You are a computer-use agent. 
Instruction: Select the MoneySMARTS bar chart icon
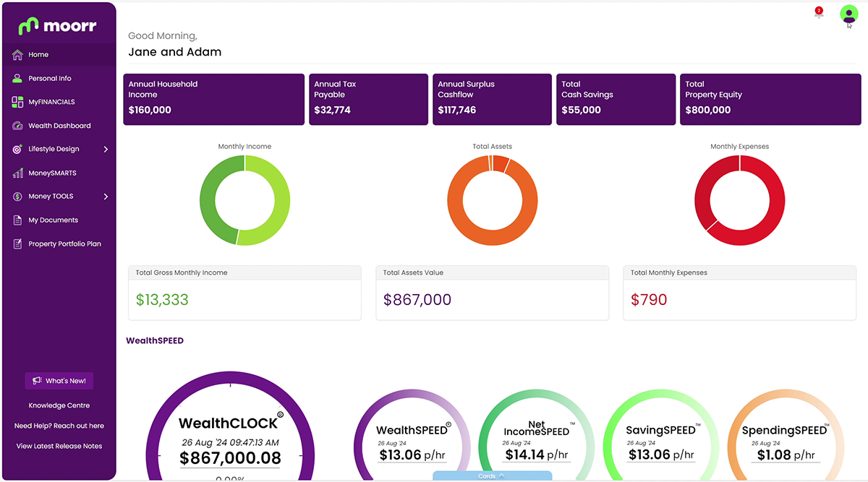[17, 173]
